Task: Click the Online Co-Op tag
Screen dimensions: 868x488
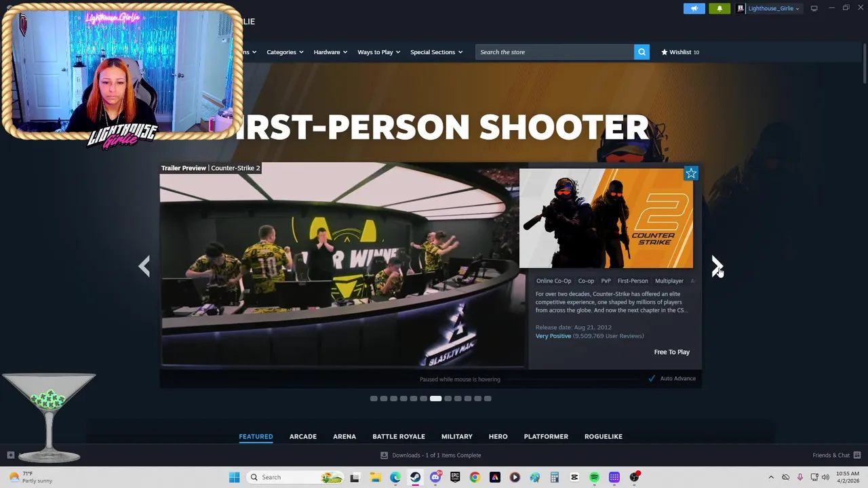Action: (x=553, y=281)
